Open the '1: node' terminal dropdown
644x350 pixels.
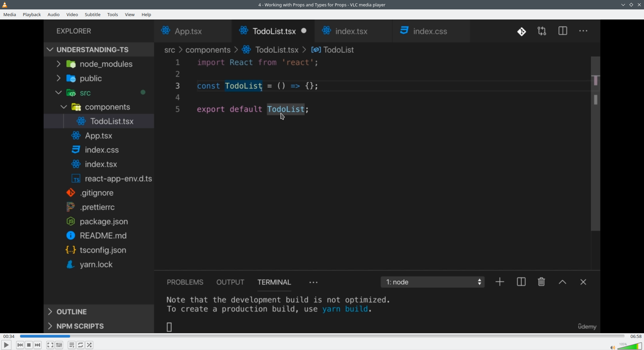(433, 282)
